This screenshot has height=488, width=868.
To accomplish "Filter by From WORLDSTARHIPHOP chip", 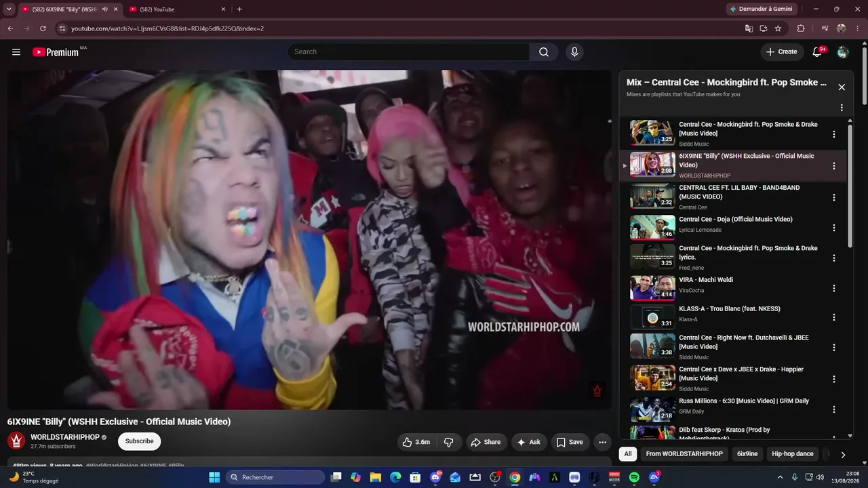I will click(684, 454).
